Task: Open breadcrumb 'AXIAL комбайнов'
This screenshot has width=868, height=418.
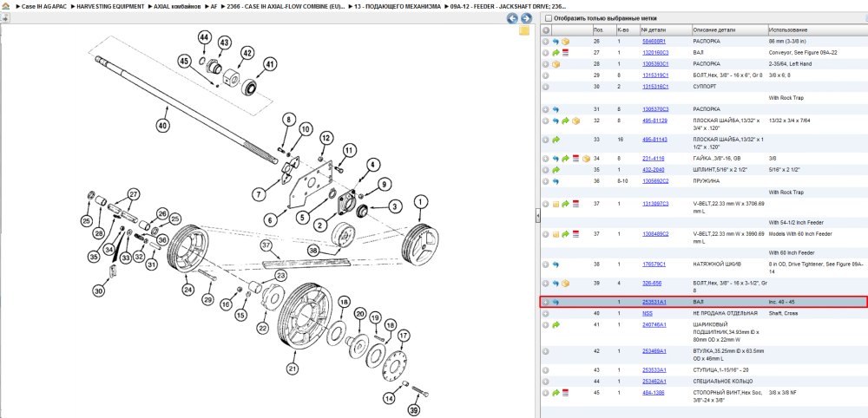Action: [178, 6]
